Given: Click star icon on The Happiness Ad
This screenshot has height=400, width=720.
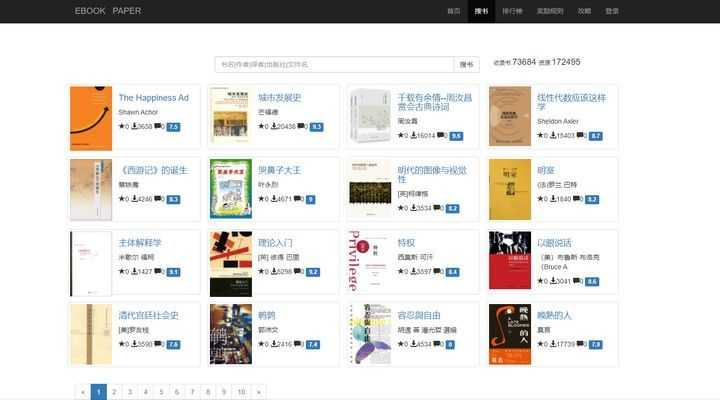Looking at the screenshot, I should click(122, 126).
